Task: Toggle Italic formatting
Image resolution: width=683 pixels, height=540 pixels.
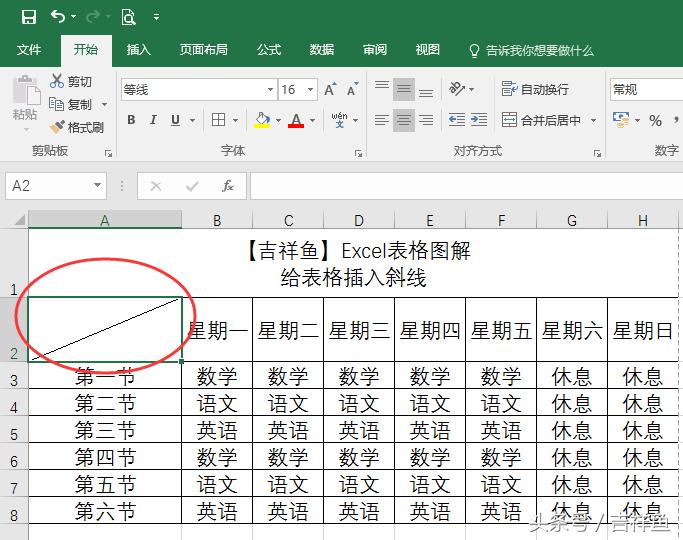Action: coord(153,120)
